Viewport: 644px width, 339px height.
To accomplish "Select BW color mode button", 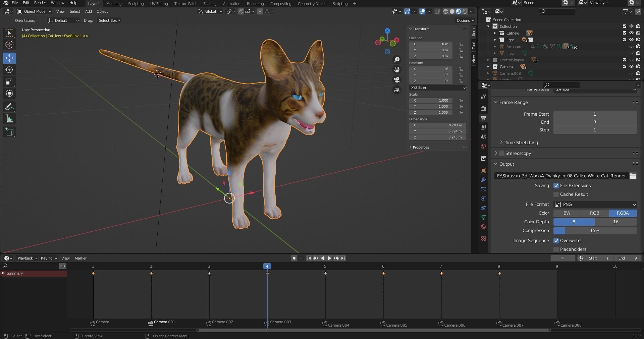I will [x=567, y=213].
